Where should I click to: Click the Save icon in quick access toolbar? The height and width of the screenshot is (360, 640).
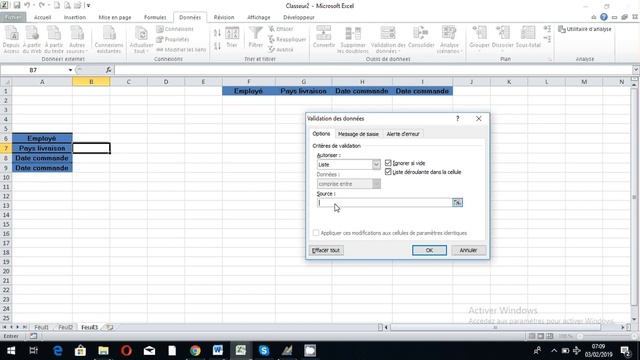17,5
